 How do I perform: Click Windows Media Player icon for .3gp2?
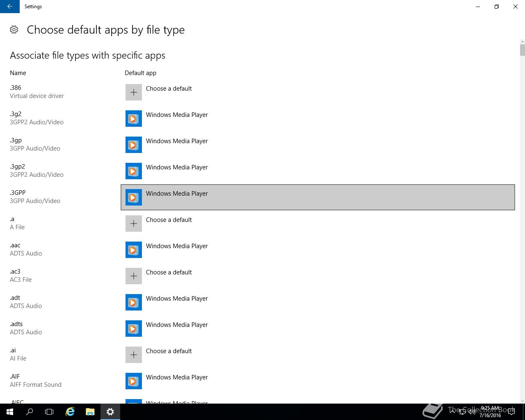134,171
